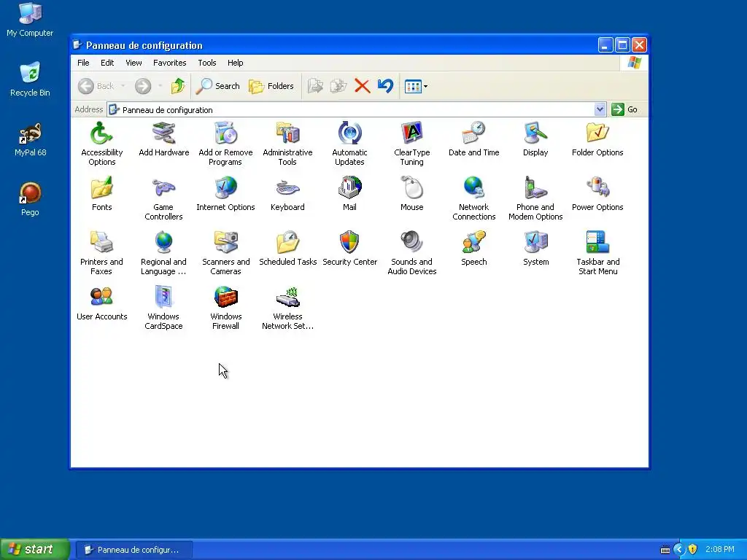Click the Go button
The height and width of the screenshot is (560, 747).
tap(625, 109)
